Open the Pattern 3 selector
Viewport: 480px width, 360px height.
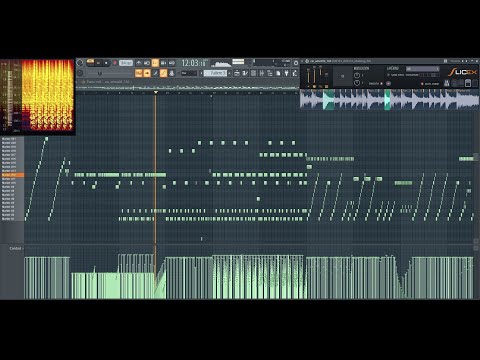click(x=215, y=73)
